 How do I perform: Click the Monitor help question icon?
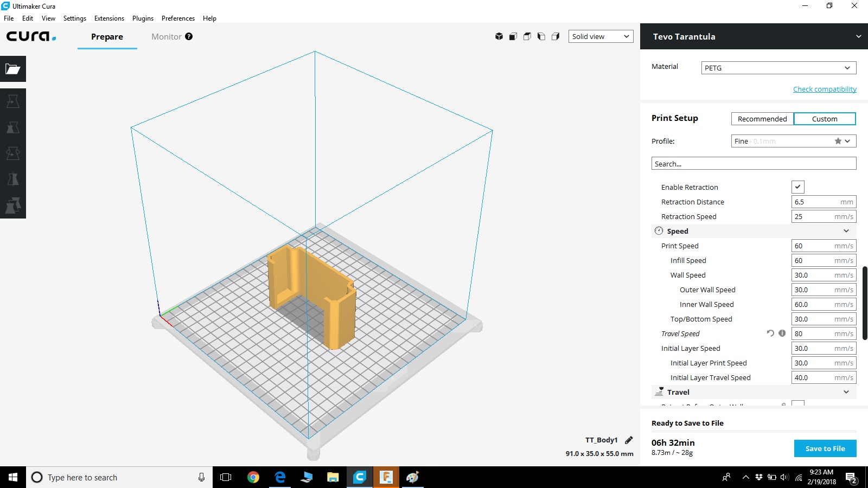point(189,36)
